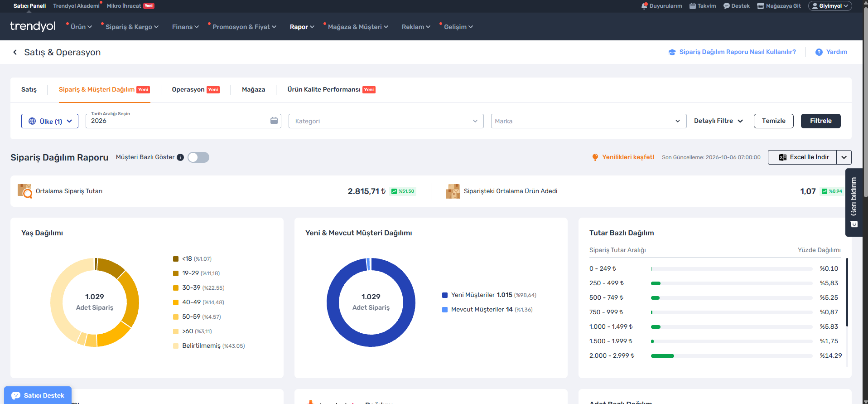
Task: Open the Finans menu
Action: (x=185, y=27)
